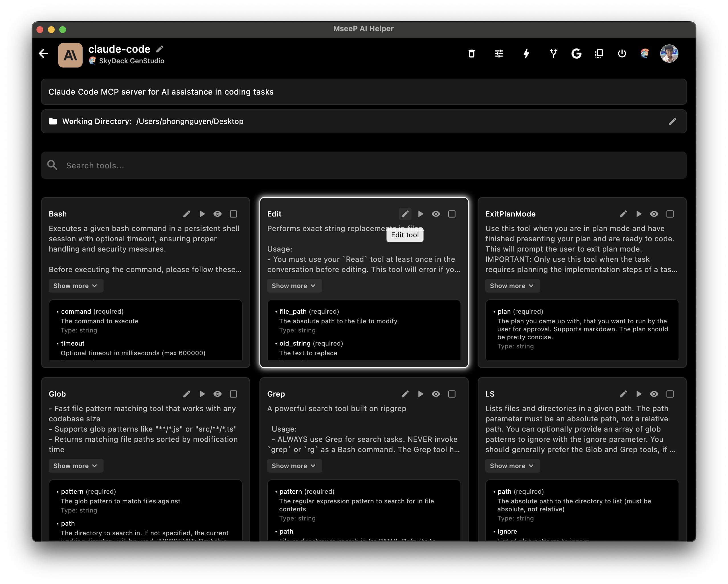The height and width of the screenshot is (584, 728).
Task: Click the power icon in header
Action: [x=622, y=53]
